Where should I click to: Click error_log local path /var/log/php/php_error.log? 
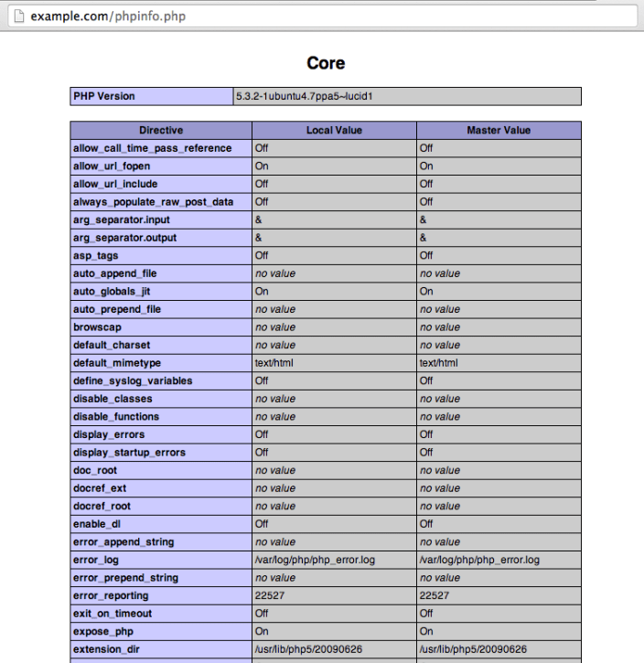click(x=315, y=560)
